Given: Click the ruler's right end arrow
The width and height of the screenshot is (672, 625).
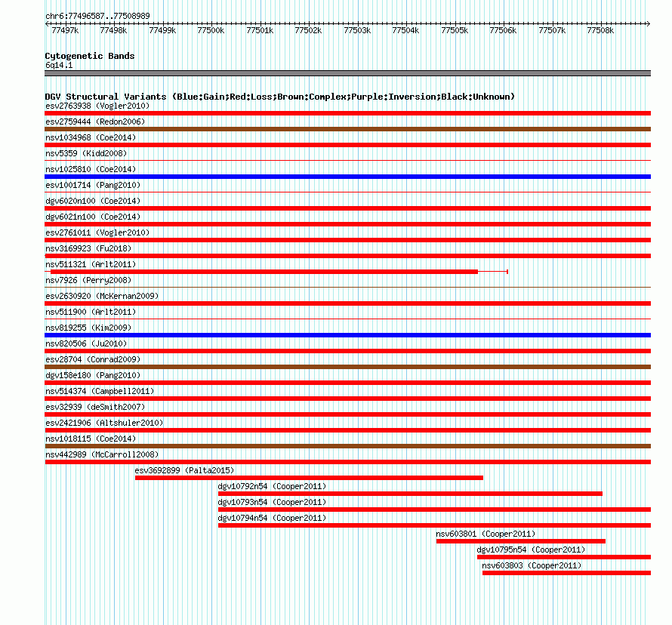Looking at the screenshot, I should tap(649, 24).
